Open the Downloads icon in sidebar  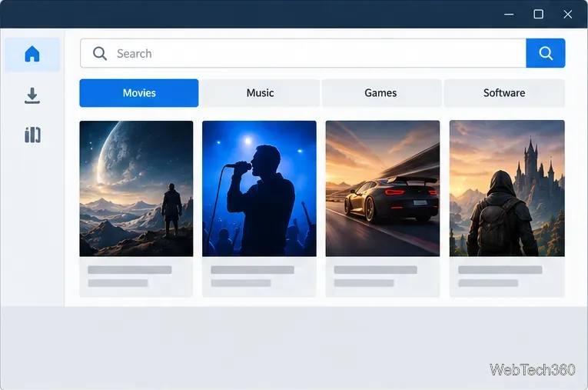tap(32, 95)
